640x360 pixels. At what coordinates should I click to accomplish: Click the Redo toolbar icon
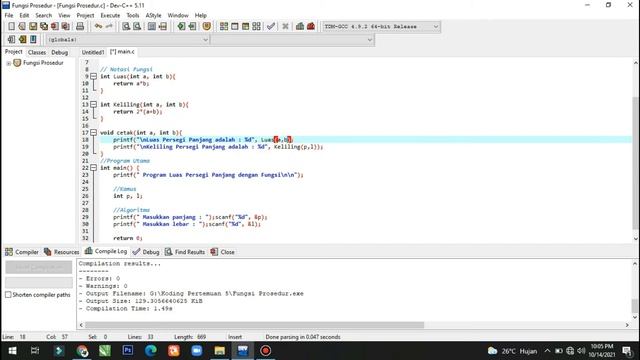click(x=109, y=26)
